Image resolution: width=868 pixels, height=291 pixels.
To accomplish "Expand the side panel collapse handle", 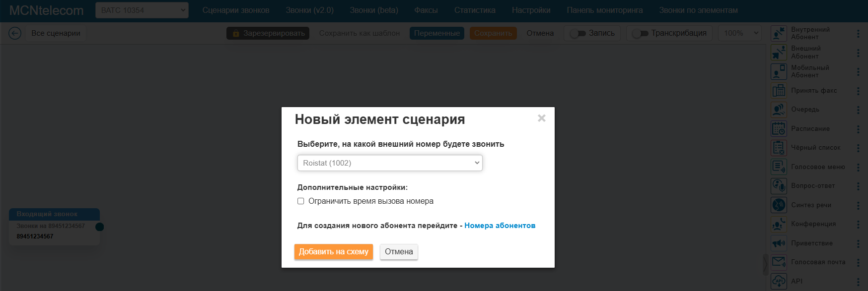I will point(765,264).
